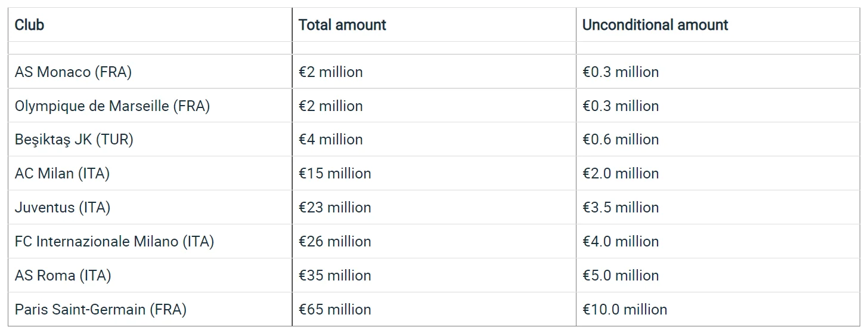Select the Olympique de Marseille (FRA) cell
The image size is (868, 333).
click(112, 106)
